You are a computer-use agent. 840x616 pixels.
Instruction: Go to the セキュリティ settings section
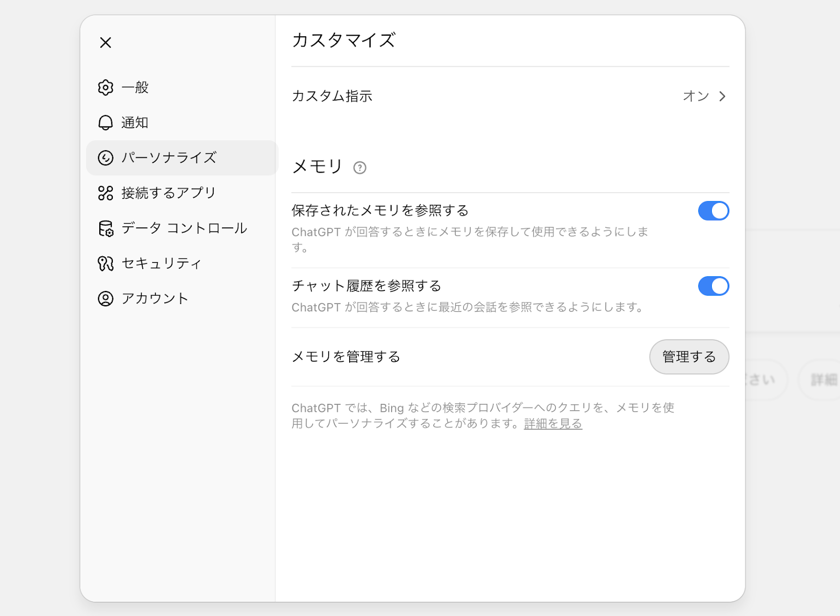[160, 263]
